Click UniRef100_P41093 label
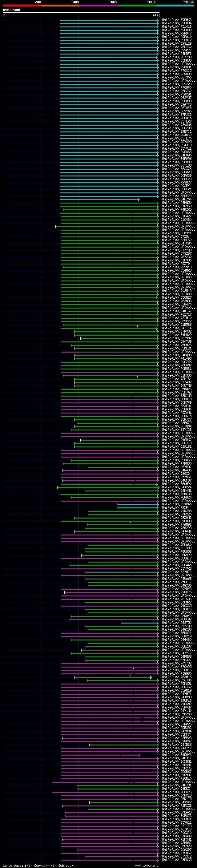Viewport: 197px width, 868px height. point(177,358)
